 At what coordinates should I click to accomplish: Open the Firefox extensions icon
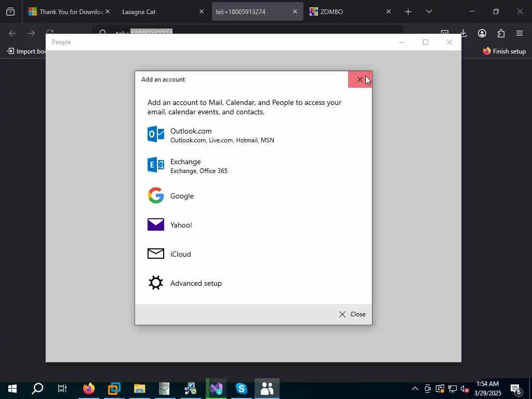coord(501,33)
